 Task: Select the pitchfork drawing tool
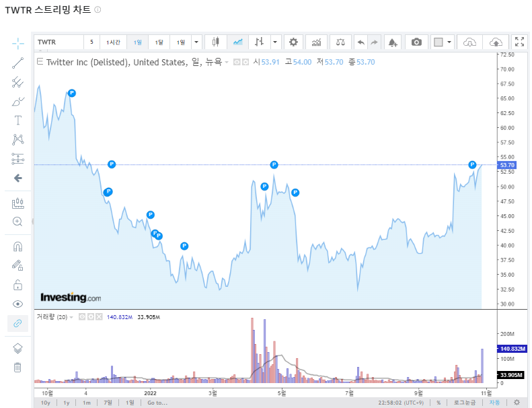18,82
